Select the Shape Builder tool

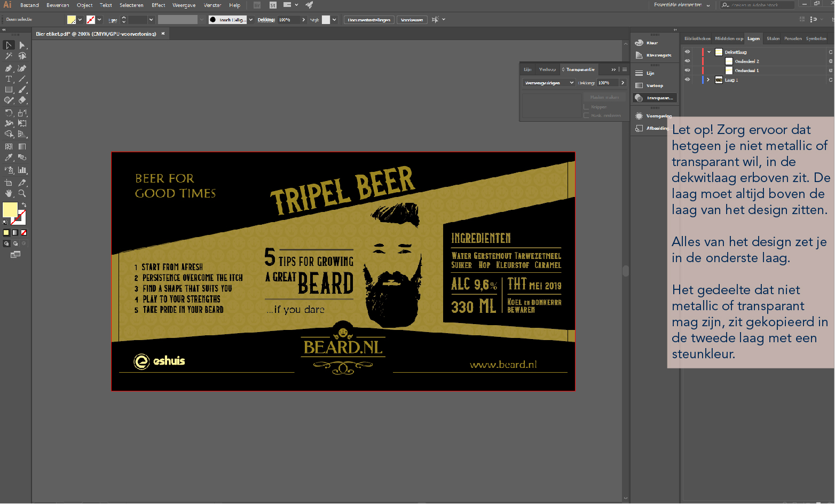pos(9,134)
